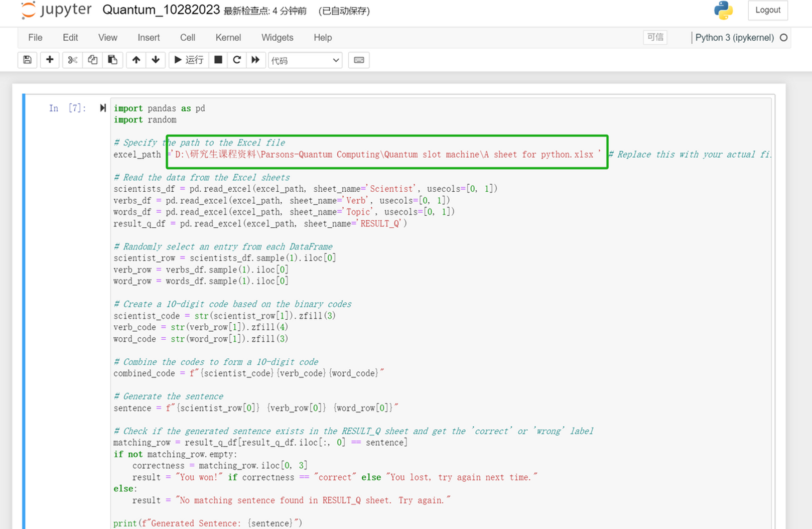
Task: Click the 已自动保存 autosave status text
Action: 344,11
